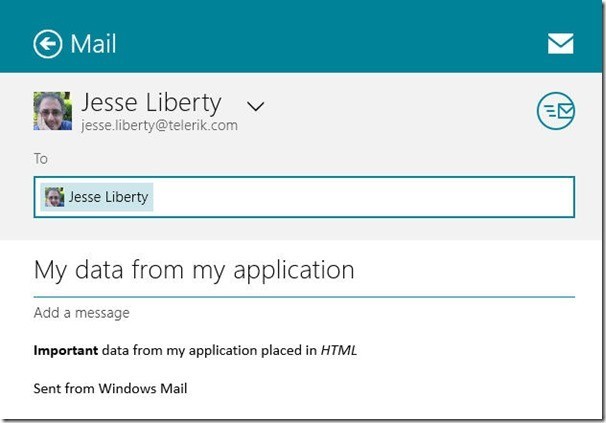Click the "Mail" title in the header
Viewport: 606px width, 423px height.
coord(93,44)
